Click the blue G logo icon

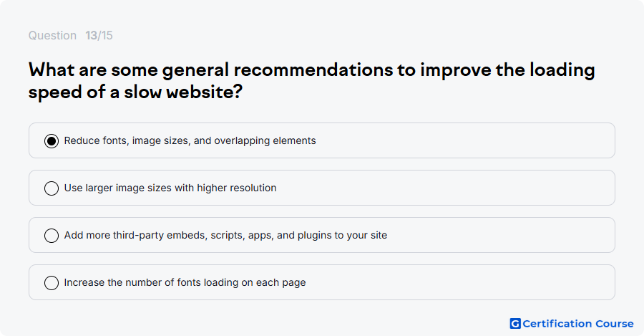pos(515,324)
